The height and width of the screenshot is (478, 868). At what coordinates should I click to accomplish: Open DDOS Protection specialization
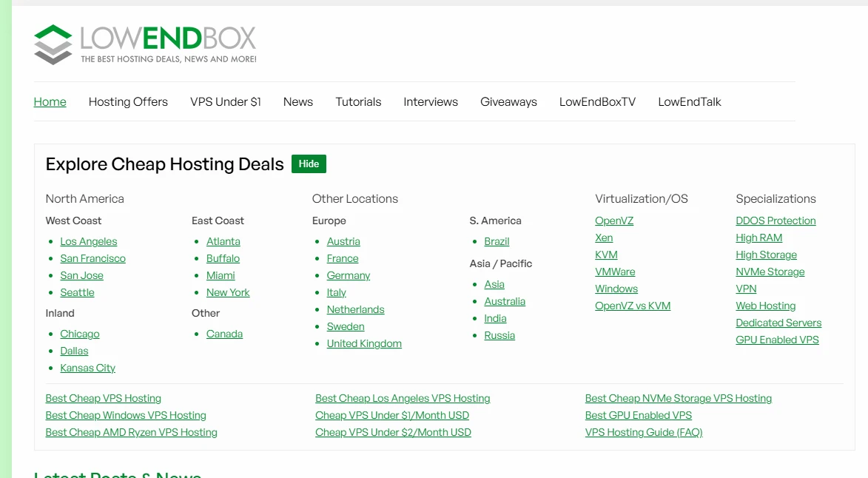click(x=776, y=221)
